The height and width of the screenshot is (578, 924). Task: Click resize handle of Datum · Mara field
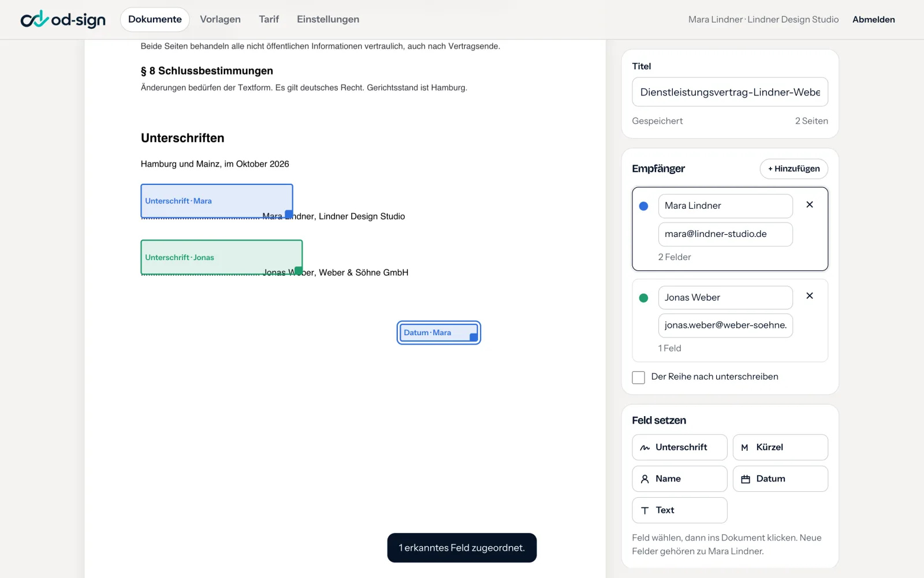(474, 337)
